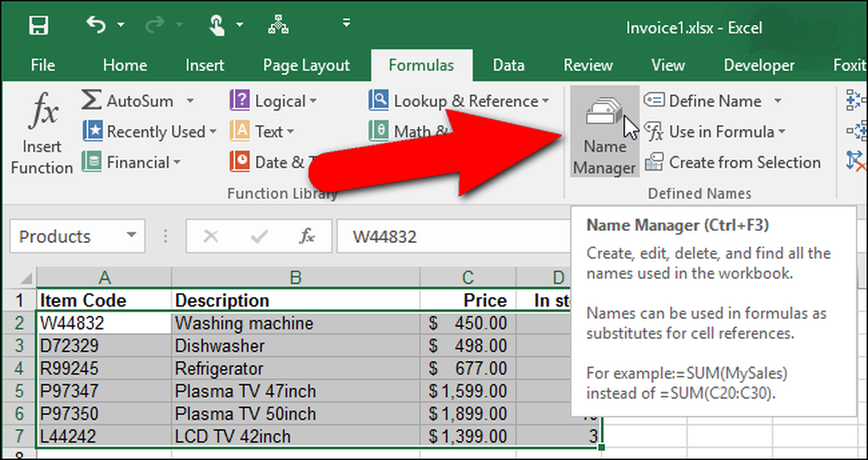
Task: Click the Enter checkmark in formula bar
Action: [259, 237]
